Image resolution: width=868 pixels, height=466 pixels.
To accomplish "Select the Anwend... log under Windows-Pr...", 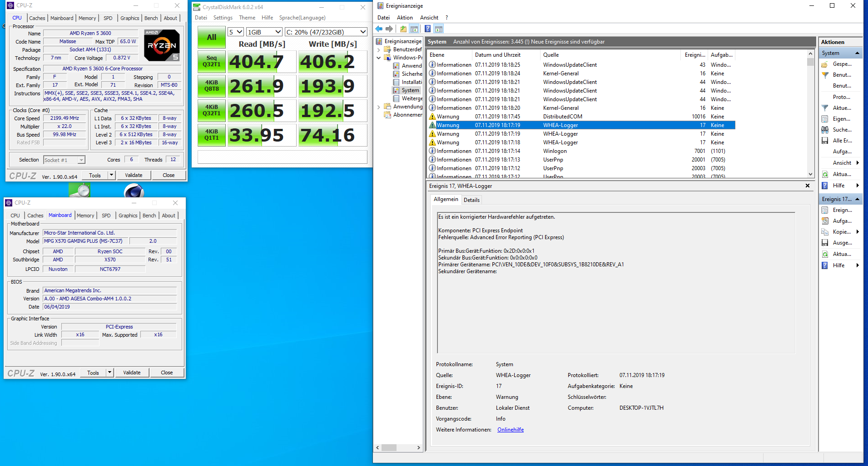I will point(407,66).
